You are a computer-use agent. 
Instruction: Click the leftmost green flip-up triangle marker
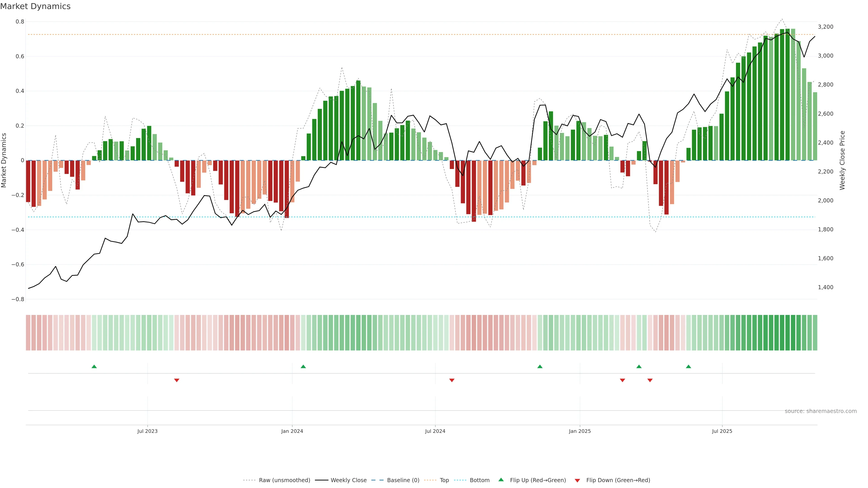tap(94, 366)
